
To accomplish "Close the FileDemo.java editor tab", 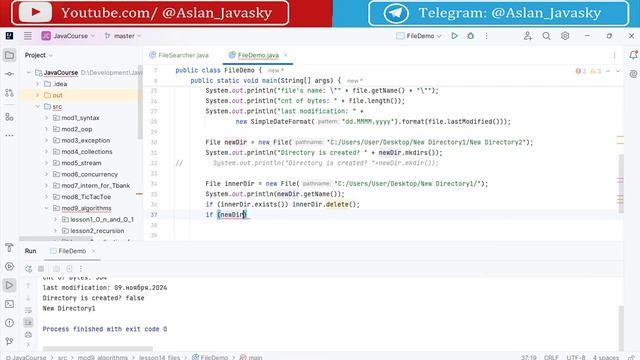I will [286, 55].
